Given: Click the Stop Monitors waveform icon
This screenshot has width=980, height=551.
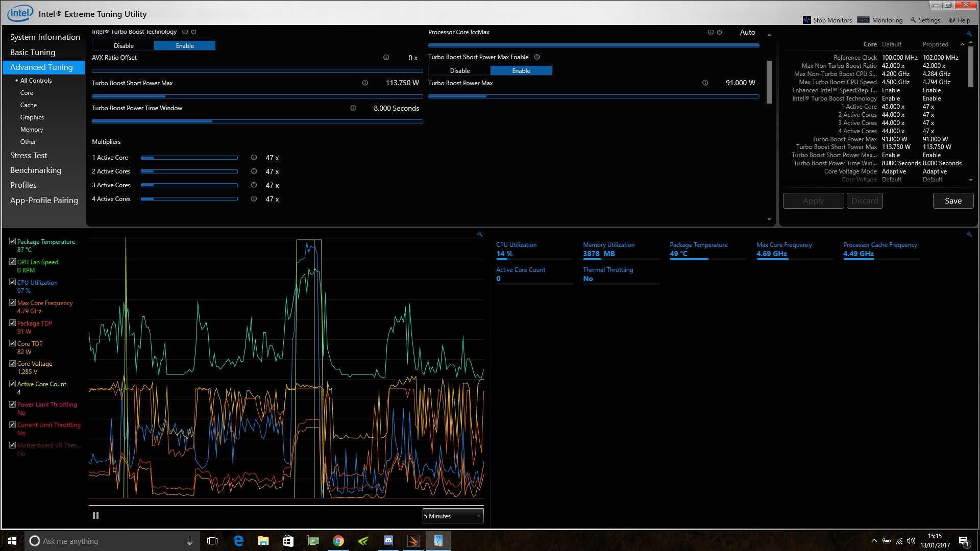Looking at the screenshot, I should 806,20.
